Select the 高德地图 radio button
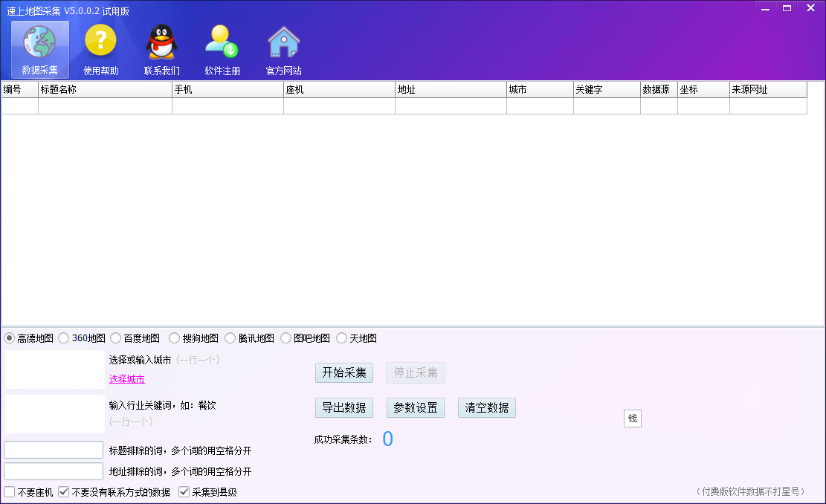826x504 pixels. coord(10,338)
